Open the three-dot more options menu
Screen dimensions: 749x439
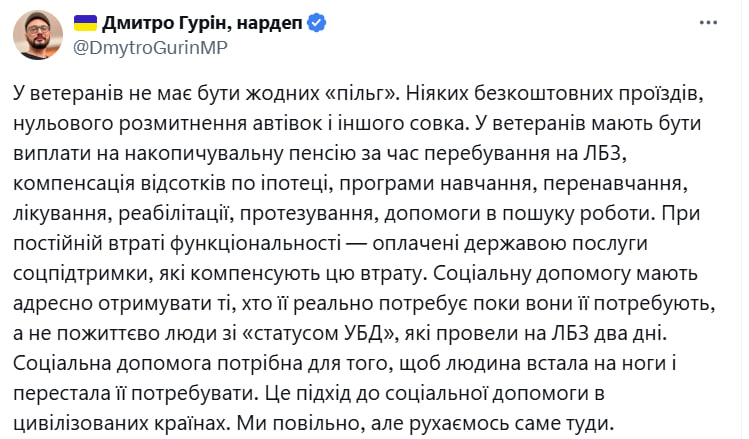(x=708, y=22)
